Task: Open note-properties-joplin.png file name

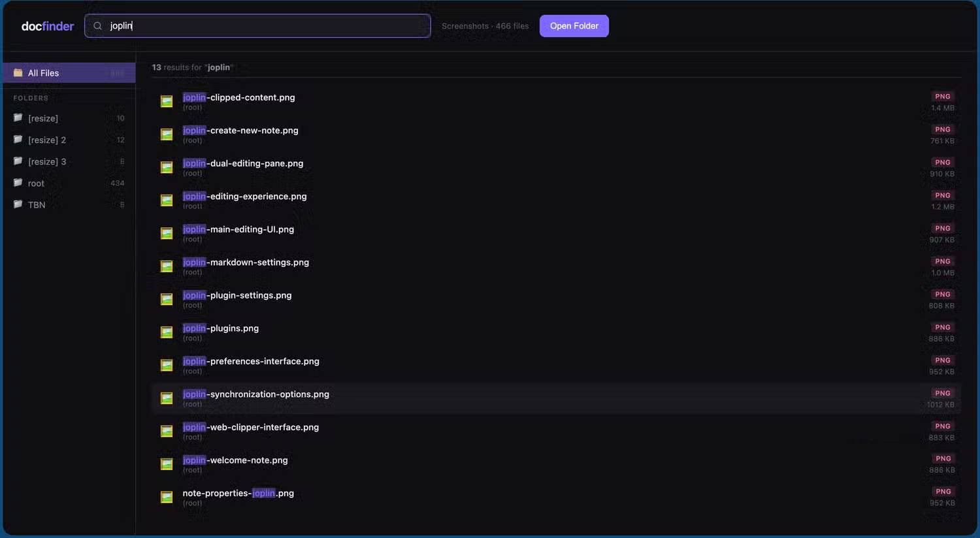Action: tap(238, 493)
